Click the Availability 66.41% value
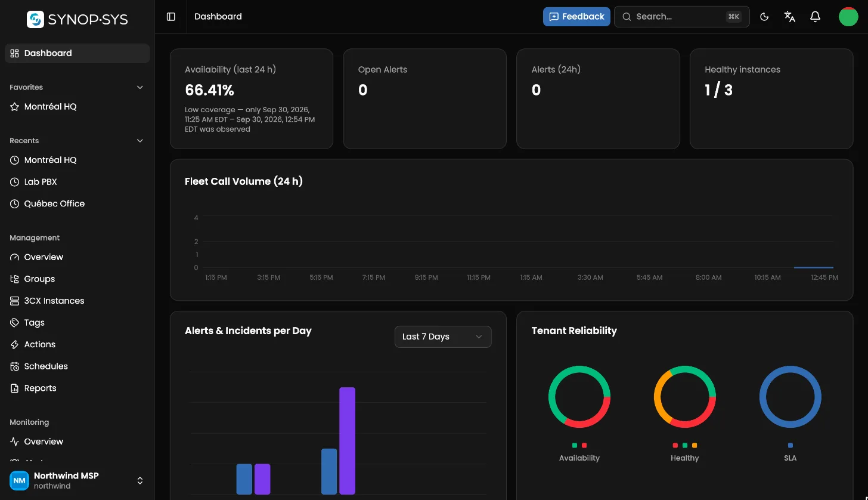868x500 pixels. click(x=209, y=90)
